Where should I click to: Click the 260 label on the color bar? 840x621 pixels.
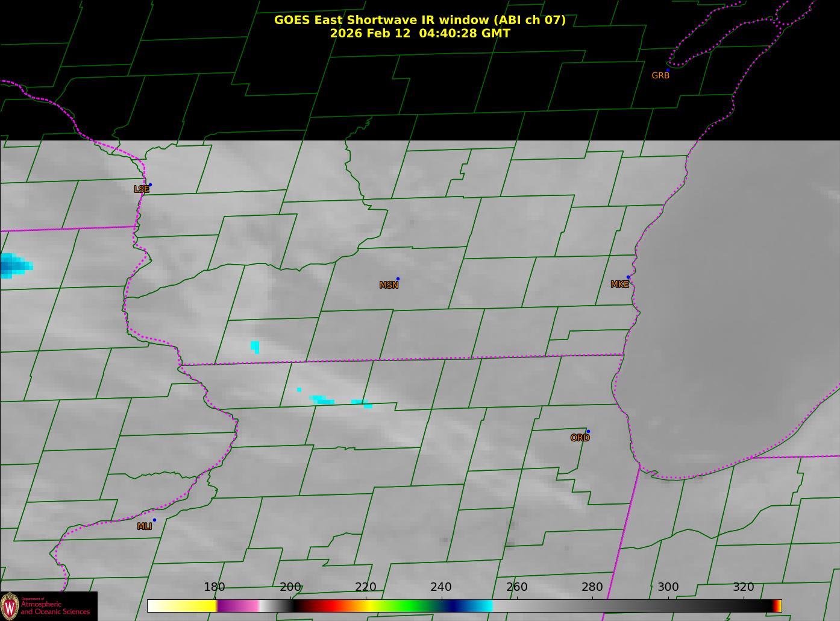click(x=517, y=587)
